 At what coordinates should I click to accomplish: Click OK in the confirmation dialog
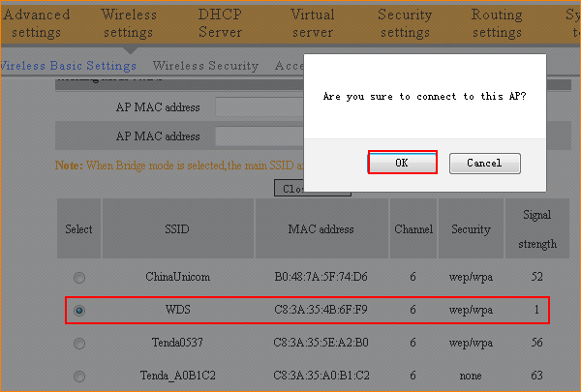pyautogui.click(x=402, y=163)
